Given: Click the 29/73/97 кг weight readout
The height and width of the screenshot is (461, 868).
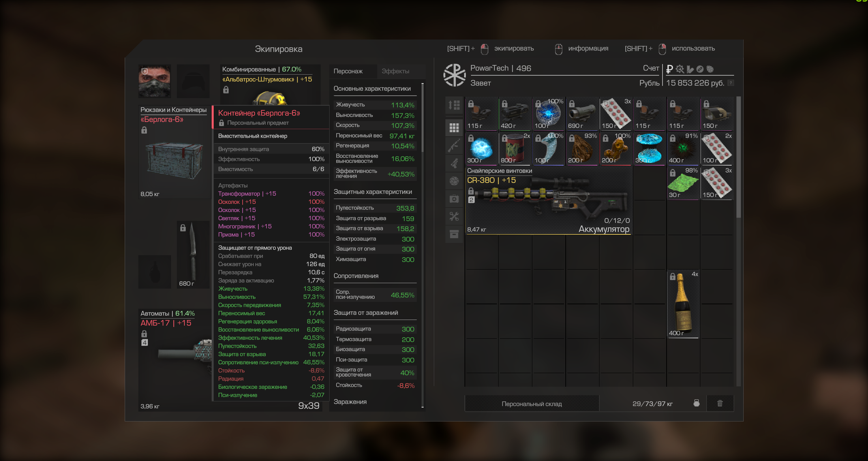Looking at the screenshot, I should 652,404.
